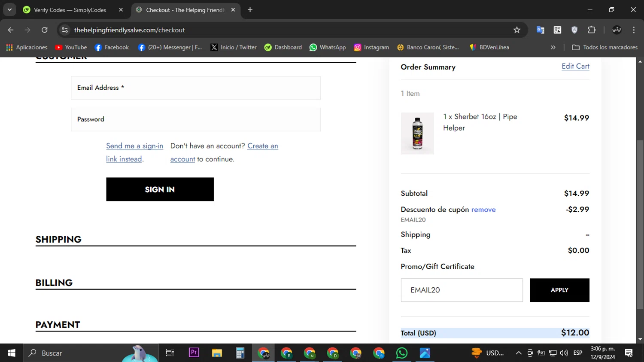Open the QR code extension icon
Viewport: 644px width, 362px height.
[x=557, y=30]
